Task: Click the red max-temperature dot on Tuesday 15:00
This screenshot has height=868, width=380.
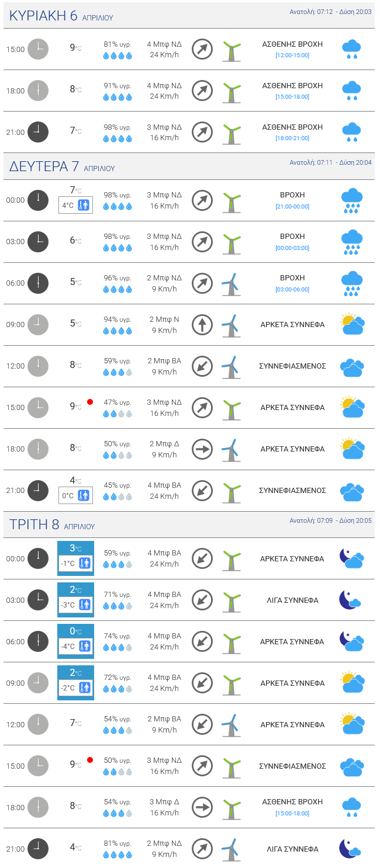Action: (90, 760)
